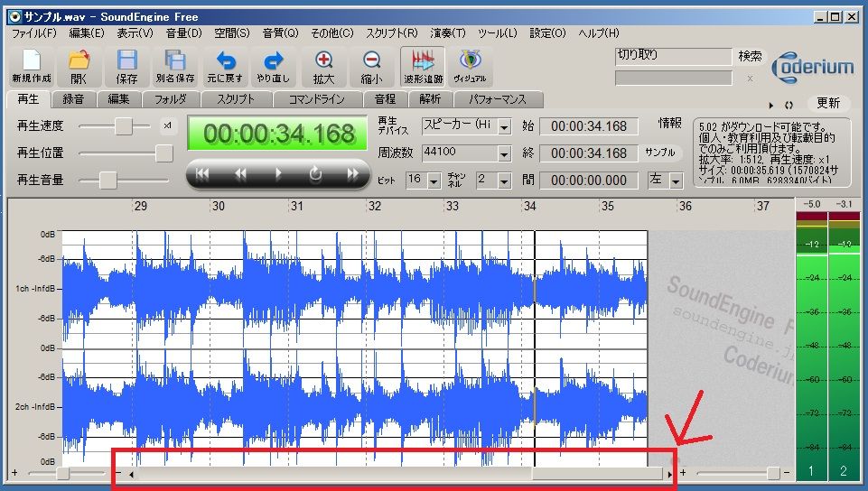
Task: Click the rewind playback button
Action: (240, 174)
